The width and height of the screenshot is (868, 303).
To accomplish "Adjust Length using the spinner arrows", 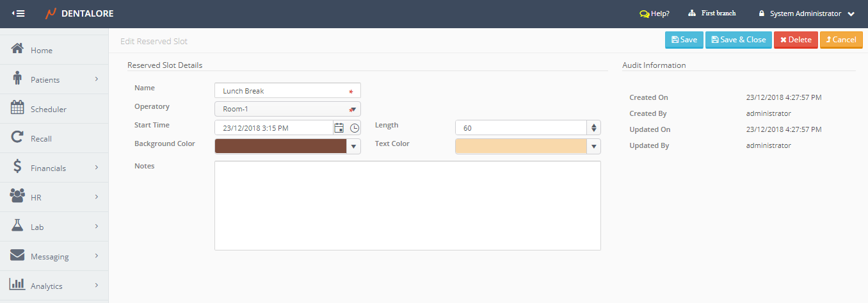I will point(594,128).
